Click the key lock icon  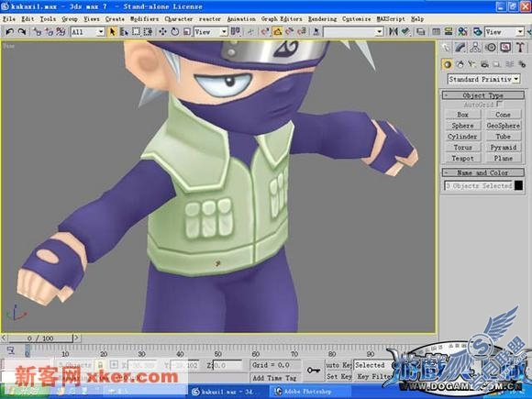pos(313,371)
